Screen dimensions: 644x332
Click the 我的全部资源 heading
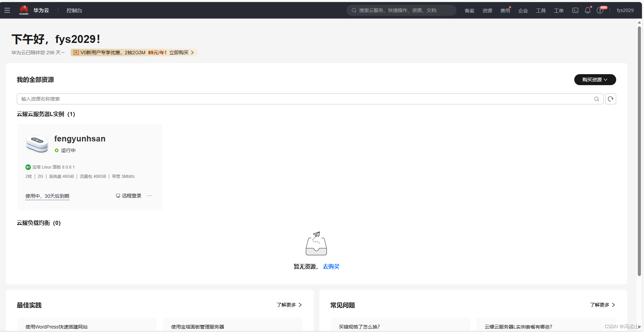coord(35,80)
